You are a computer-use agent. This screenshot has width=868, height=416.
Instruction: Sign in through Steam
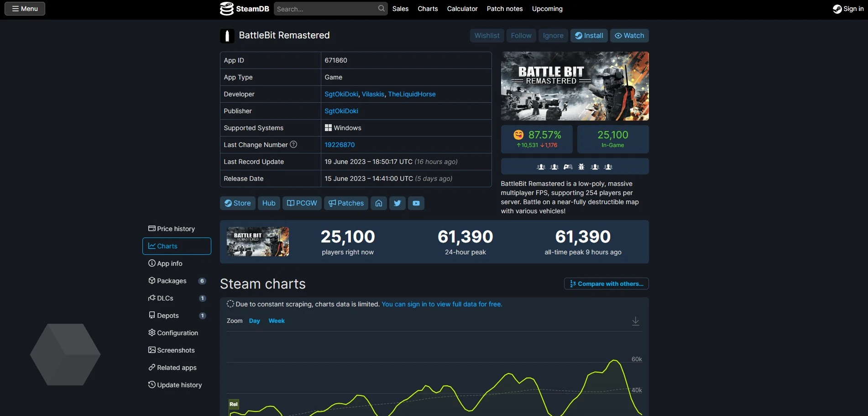(x=848, y=9)
